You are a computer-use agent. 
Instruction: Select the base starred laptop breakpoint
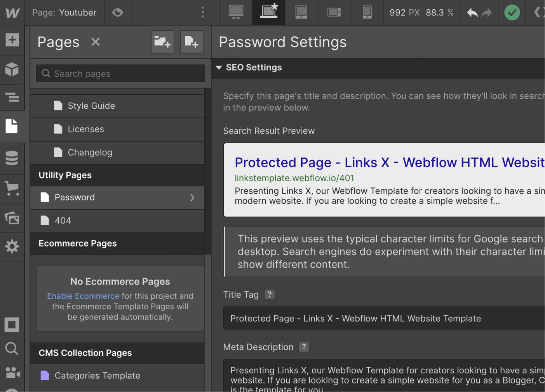coord(269,12)
